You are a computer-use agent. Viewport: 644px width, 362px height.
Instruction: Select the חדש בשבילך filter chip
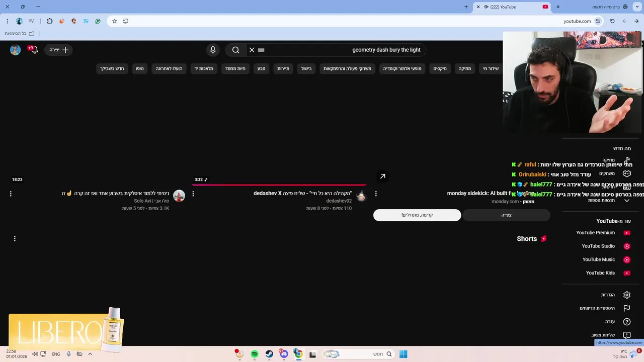click(112, 68)
